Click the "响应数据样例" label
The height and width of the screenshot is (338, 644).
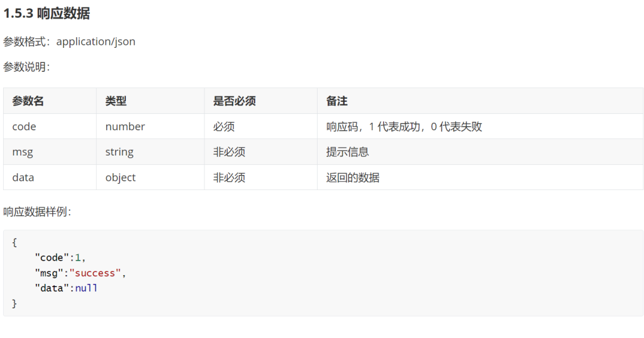coord(36,211)
